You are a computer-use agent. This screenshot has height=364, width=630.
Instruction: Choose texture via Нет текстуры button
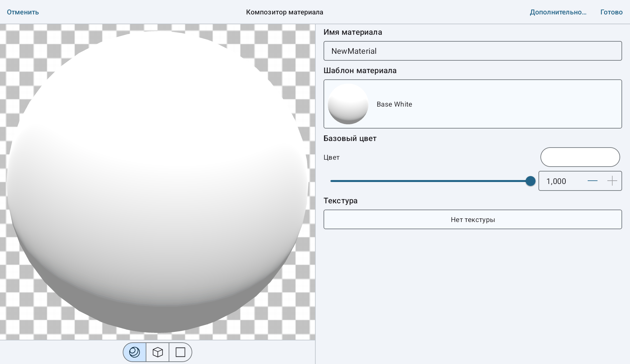[x=472, y=219]
